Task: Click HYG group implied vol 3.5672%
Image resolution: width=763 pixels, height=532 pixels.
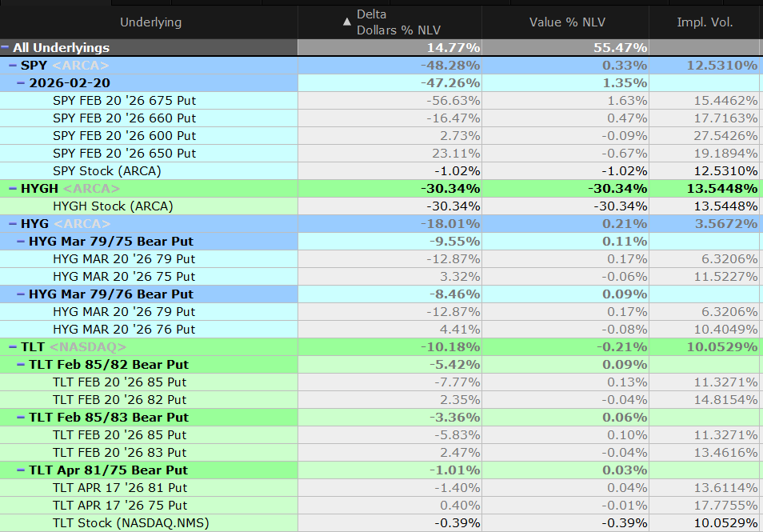Action: pyautogui.click(x=726, y=223)
